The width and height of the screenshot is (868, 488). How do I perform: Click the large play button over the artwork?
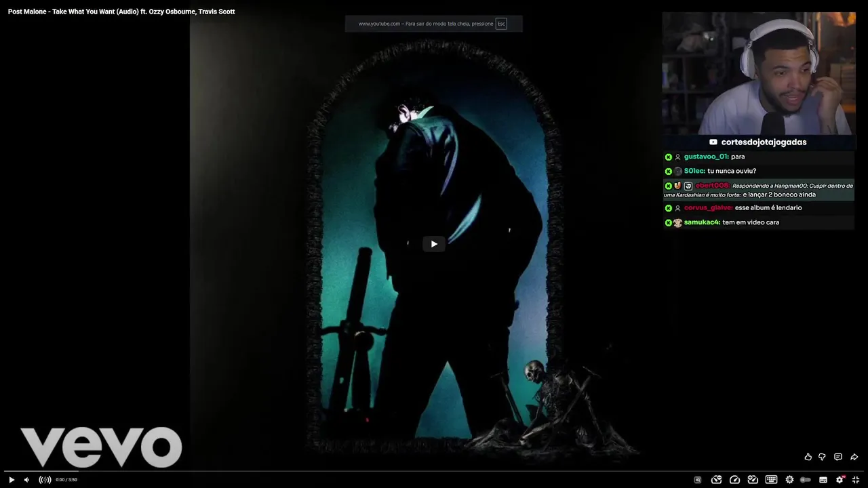click(434, 244)
